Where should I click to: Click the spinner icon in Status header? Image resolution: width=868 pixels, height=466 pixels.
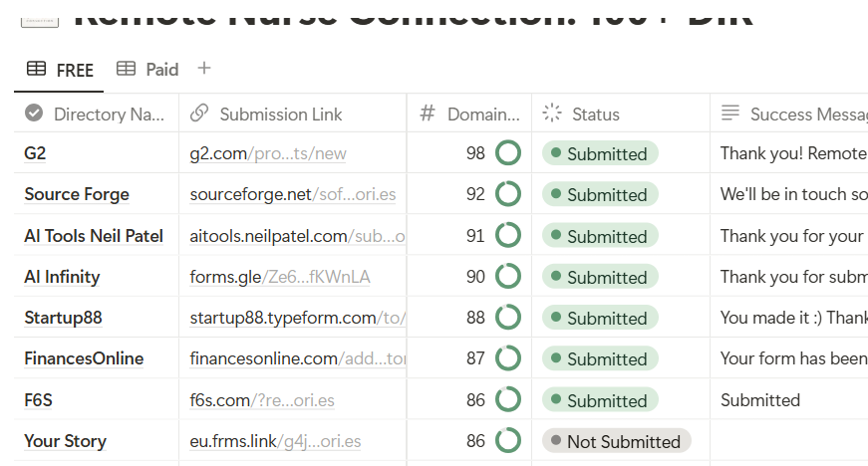(x=552, y=114)
